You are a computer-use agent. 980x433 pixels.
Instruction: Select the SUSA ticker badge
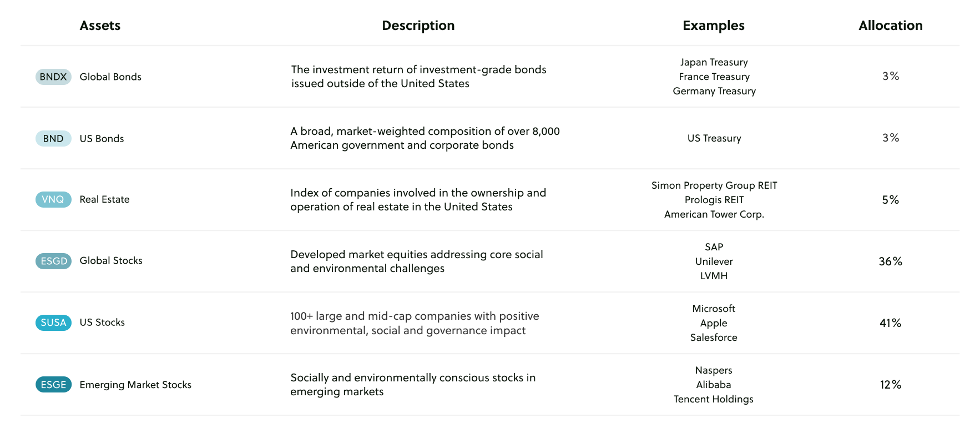coord(53,323)
